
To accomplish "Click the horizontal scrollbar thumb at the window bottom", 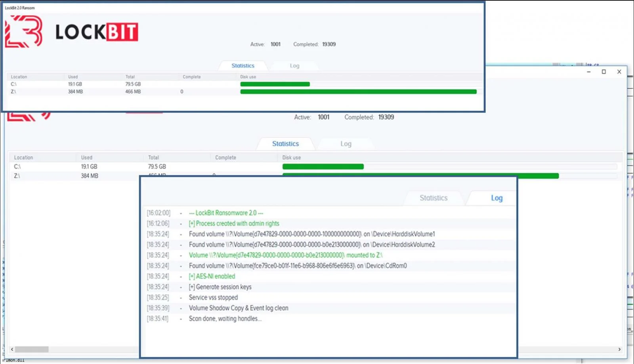I will pyautogui.click(x=32, y=349).
